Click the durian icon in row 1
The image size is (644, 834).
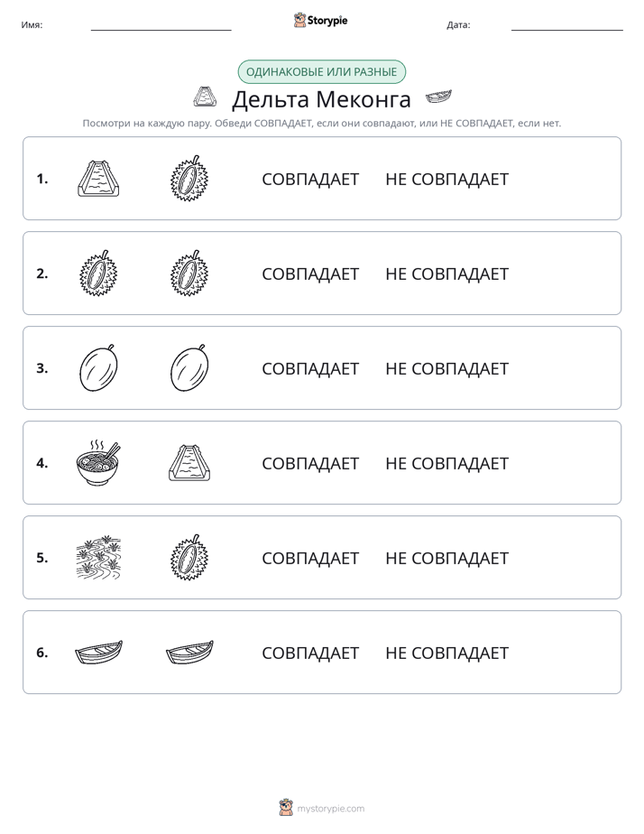click(x=189, y=178)
